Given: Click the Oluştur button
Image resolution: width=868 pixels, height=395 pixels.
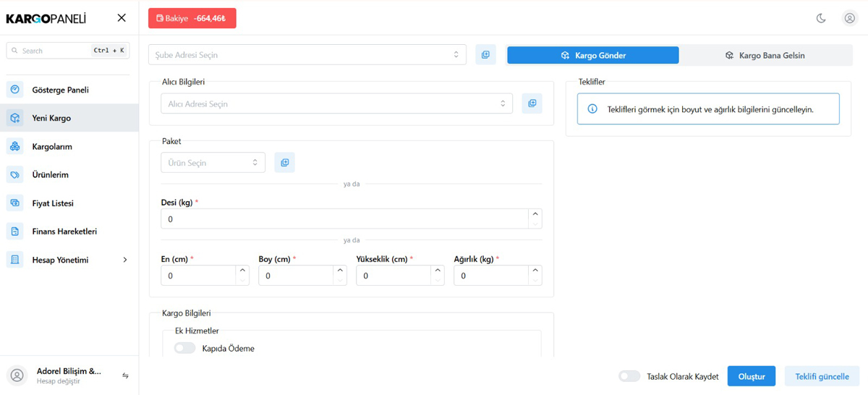Looking at the screenshot, I should click(x=752, y=376).
